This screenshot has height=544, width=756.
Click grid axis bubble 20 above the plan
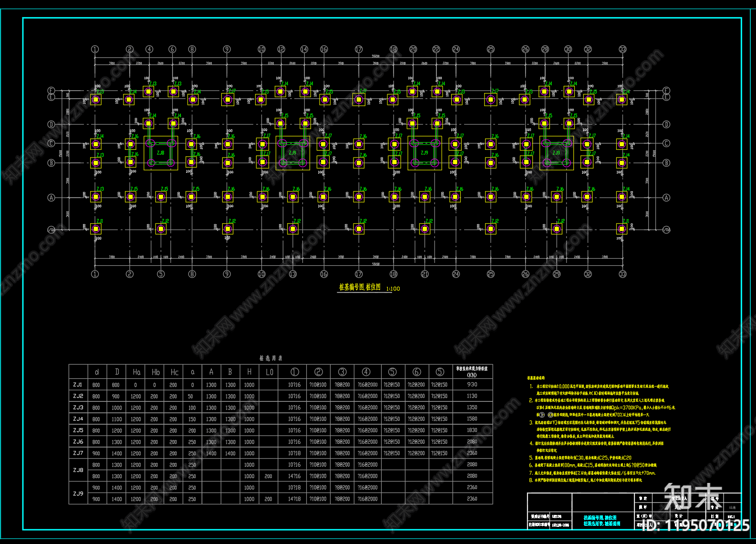tap(413, 49)
